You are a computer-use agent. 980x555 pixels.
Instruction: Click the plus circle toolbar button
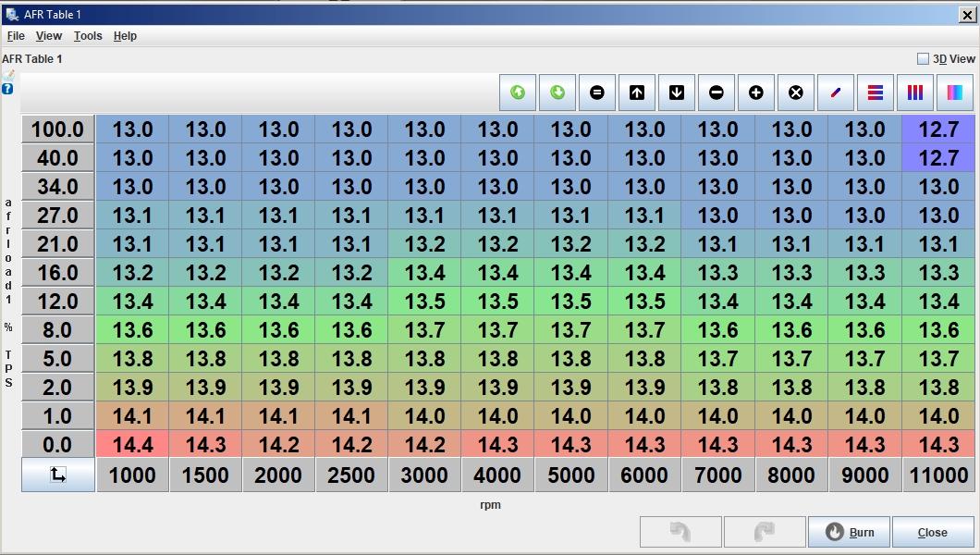coord(756,92)
